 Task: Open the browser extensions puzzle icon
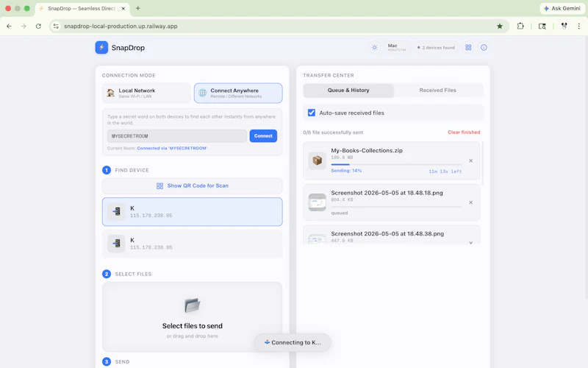click(x=520, y=26)
